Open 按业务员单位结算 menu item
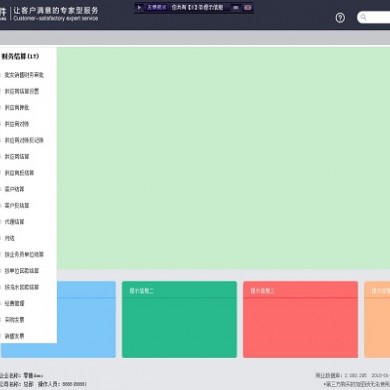Image resolution: width=390 pixels, height=390 pixels. tap(24, 255)
